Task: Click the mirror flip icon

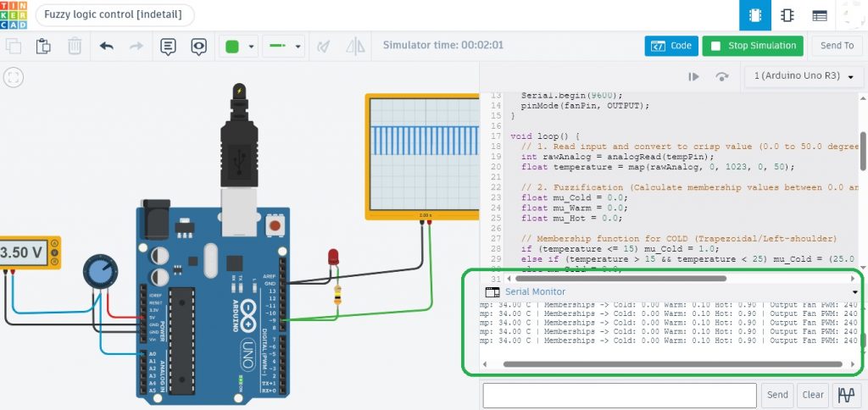Action: point(355,47)
